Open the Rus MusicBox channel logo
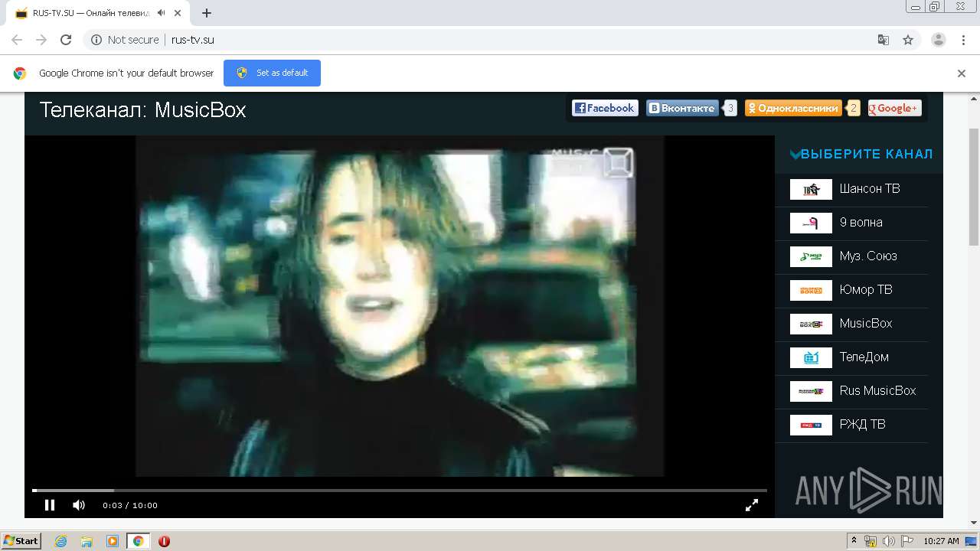The height and width of the screenshot is (551, 980). (x=811, y=391)
